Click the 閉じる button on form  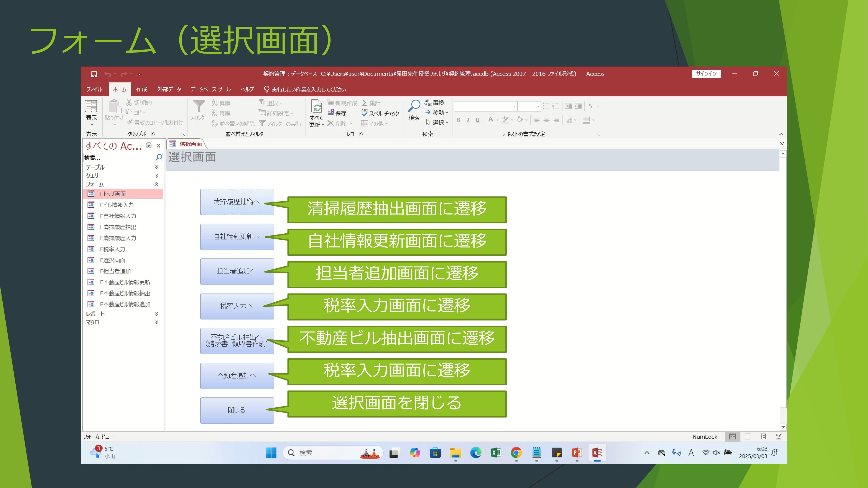tap(237, 410)
